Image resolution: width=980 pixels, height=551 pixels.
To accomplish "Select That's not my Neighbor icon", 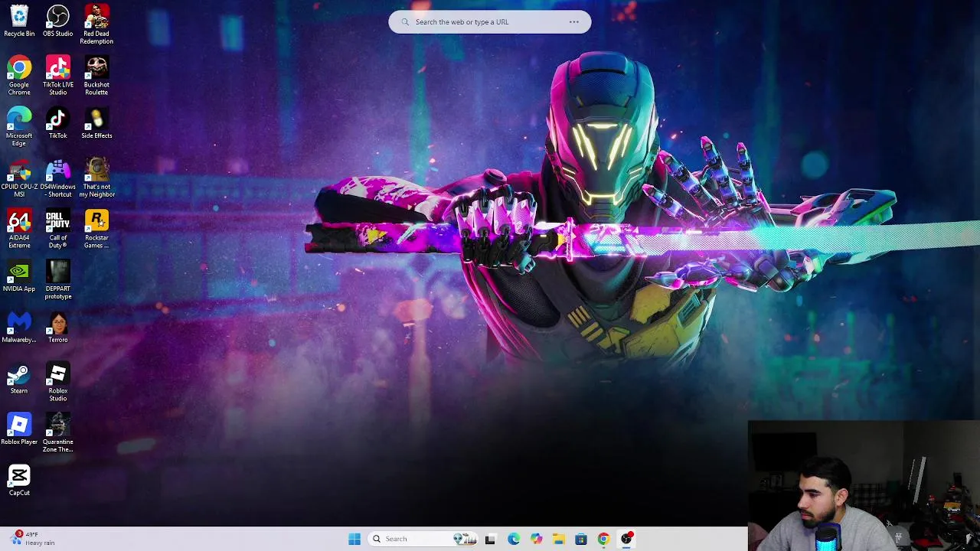I will click(96, 178).
